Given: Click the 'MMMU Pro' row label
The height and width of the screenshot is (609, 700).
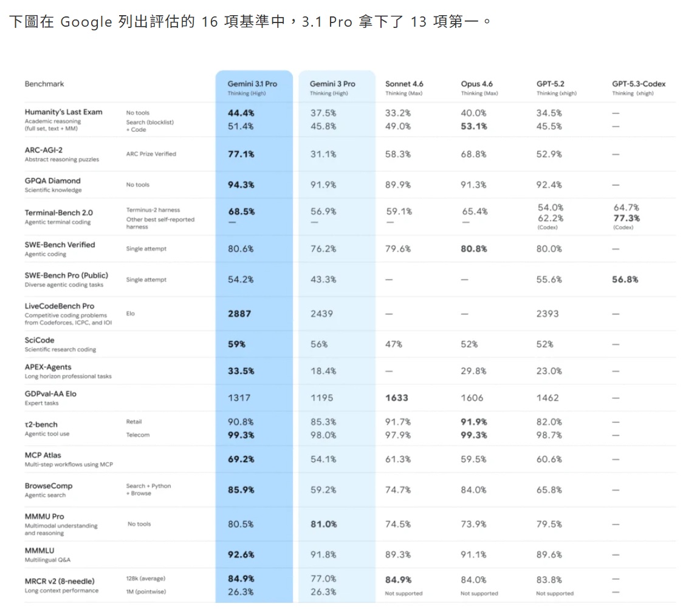Looking at the screenshot, I should tap(44, 517).
